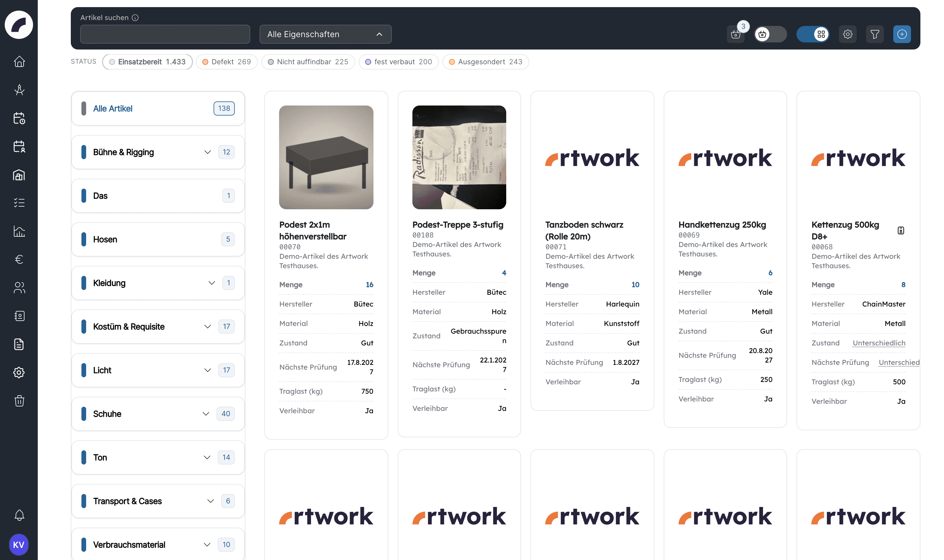The image size is (944, 560).
Task: Open the statistics chart icon in sidebar
Action: coord(19,231)
